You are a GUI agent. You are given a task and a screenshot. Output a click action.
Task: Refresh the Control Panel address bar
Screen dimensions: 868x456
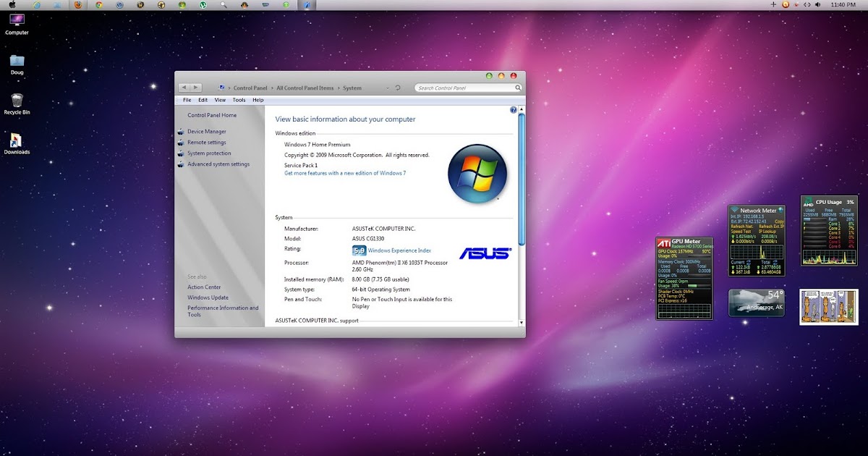(398, 88)
